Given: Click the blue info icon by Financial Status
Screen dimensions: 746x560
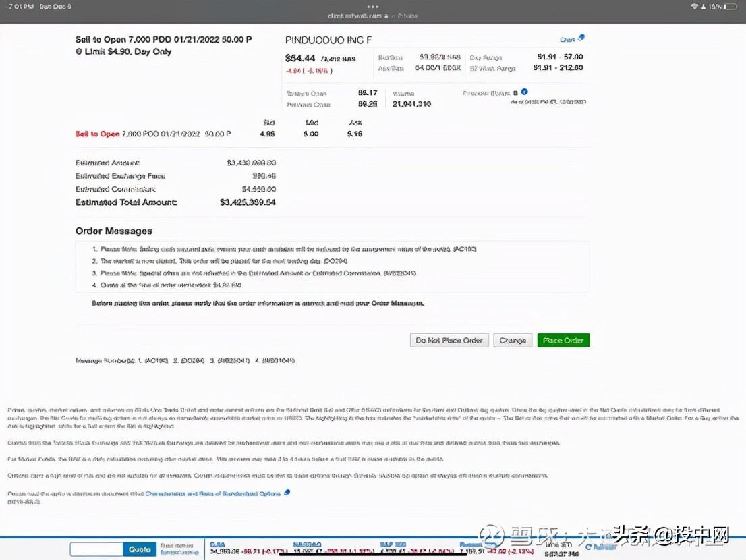Looking at the screenshot, I should point(525,92).
